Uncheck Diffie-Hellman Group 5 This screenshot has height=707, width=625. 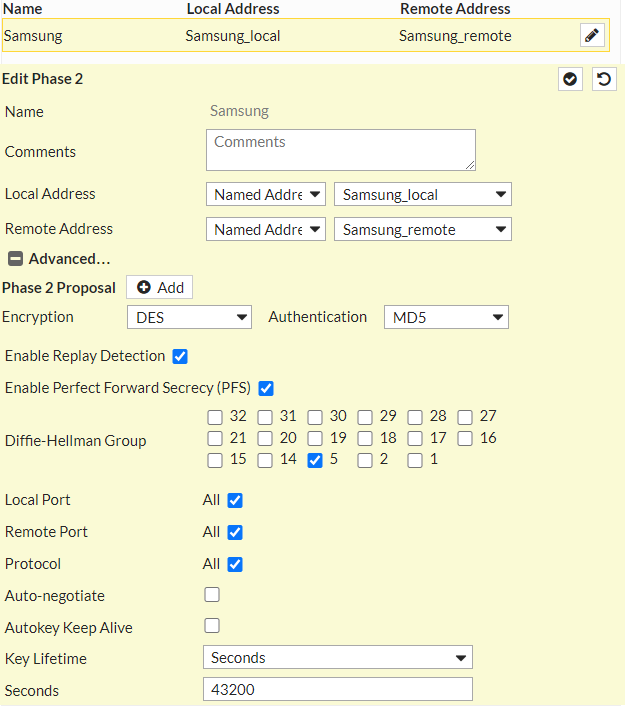[315, 460]
